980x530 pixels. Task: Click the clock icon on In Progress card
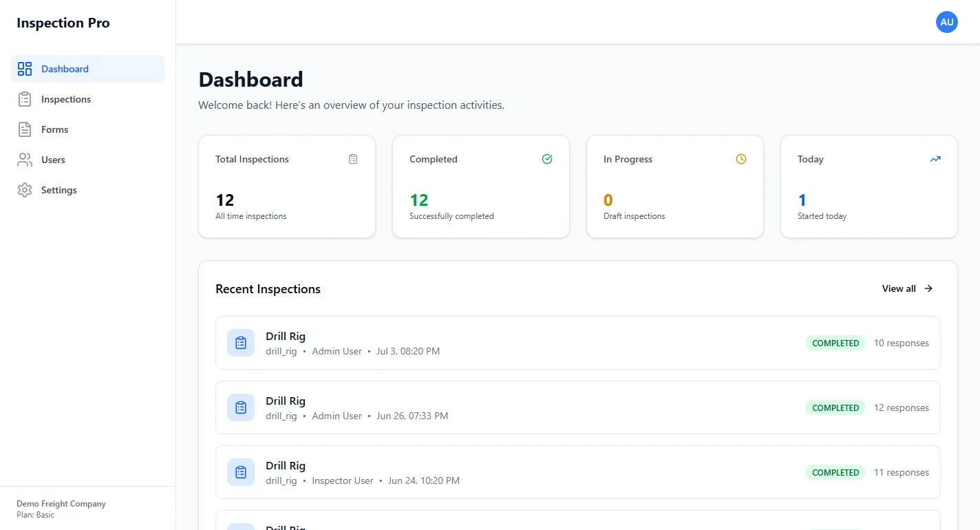click(x=741, y=159)
